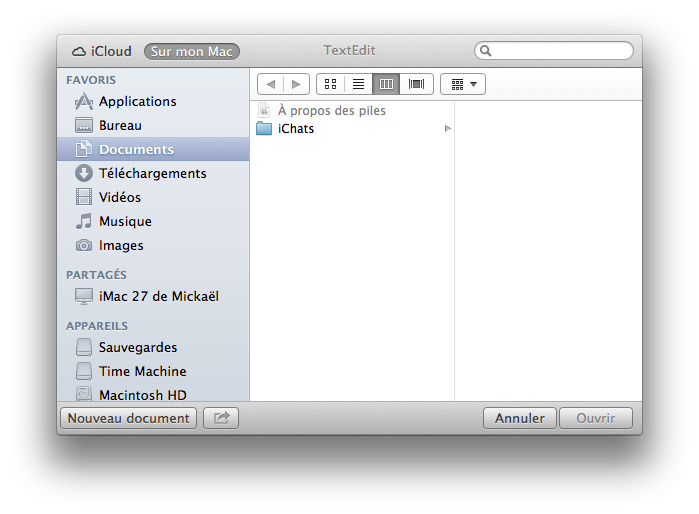
Task: Open Applications in the sidebar
Action: tap(137, 101)
